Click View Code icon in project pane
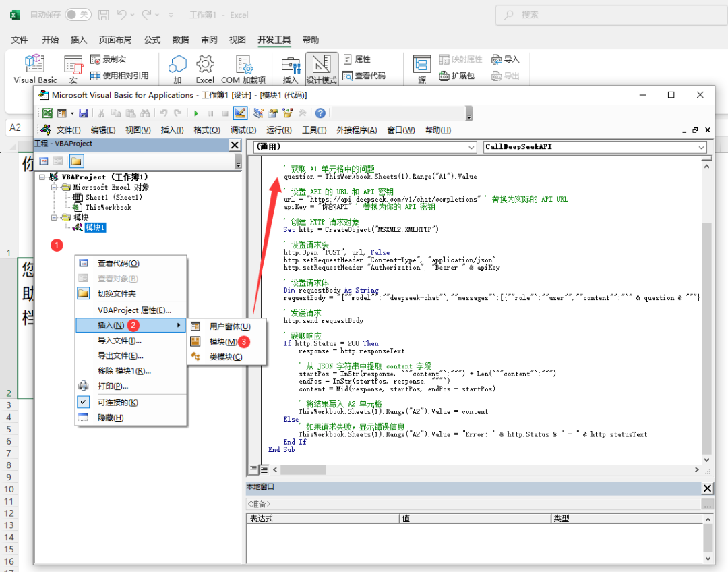Screen dimensions: 728x572 coord(44,161)
